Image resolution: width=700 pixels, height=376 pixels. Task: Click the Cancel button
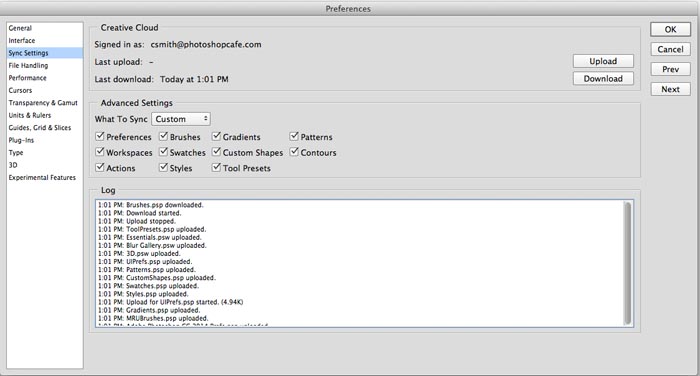click(x=670, y=50)
